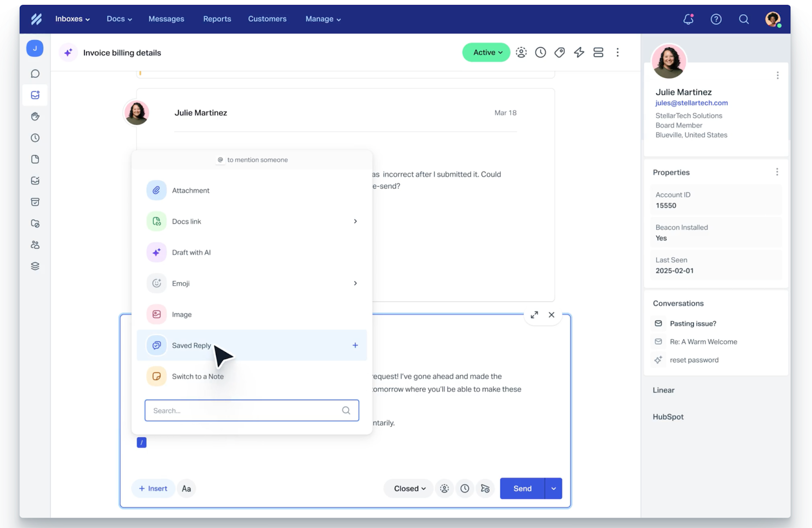812x528 pixels.
Task: Open the tag icon in conversation header
Action: (559, 52)
